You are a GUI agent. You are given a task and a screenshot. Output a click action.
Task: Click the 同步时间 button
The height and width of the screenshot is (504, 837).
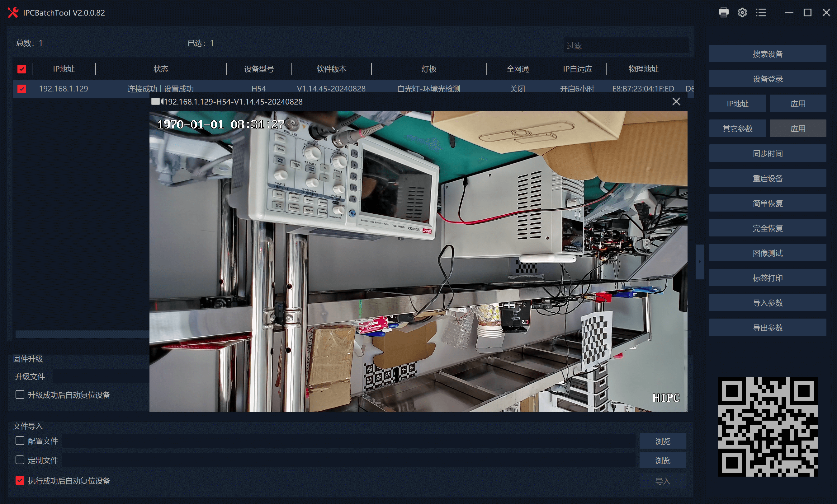pyautogui.click(x=767, y=153)
